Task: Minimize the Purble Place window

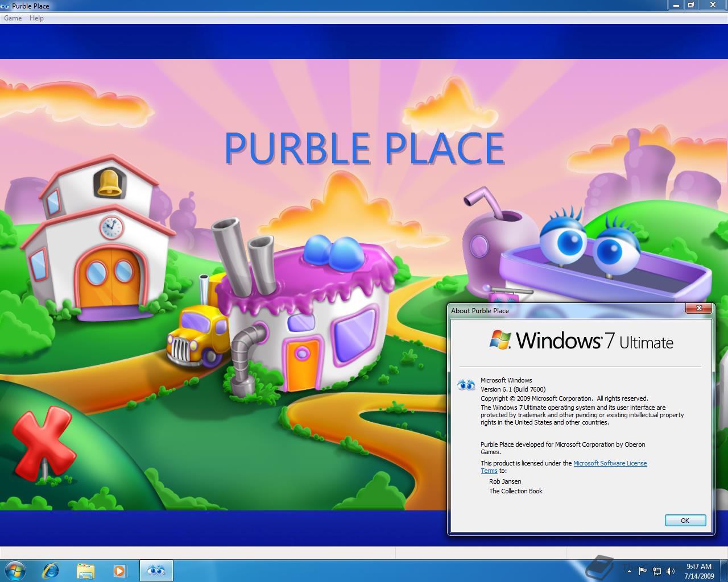Action: pos(675,5)
